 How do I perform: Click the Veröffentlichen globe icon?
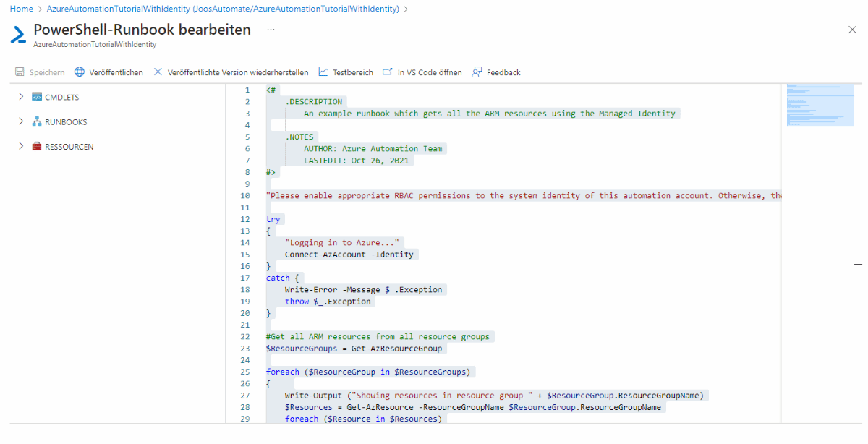coord(80,72)
